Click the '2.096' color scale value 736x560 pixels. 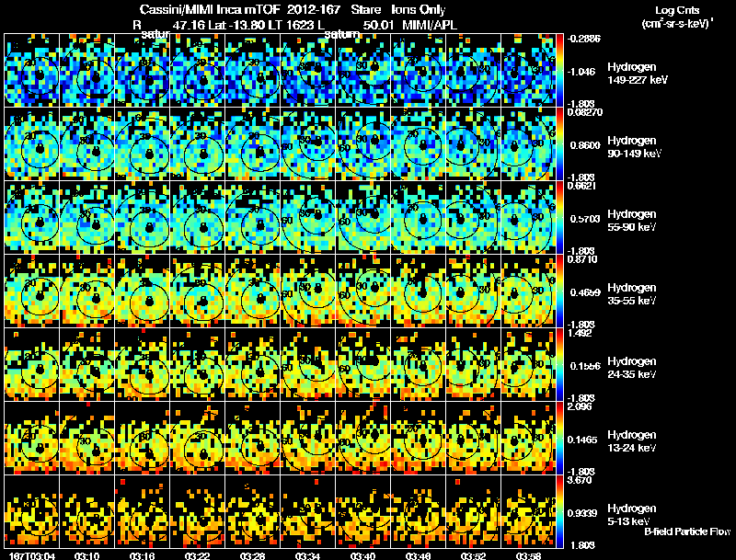[x=581, y=406]
